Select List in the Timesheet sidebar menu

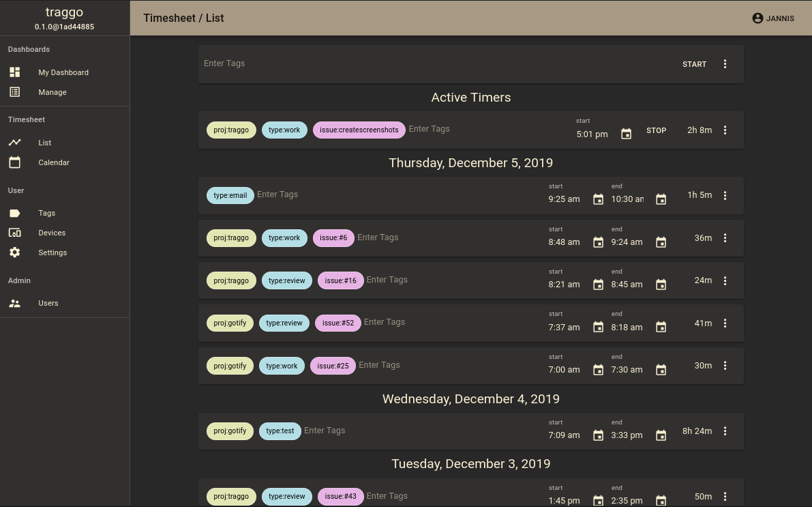(x=44, y=143)
